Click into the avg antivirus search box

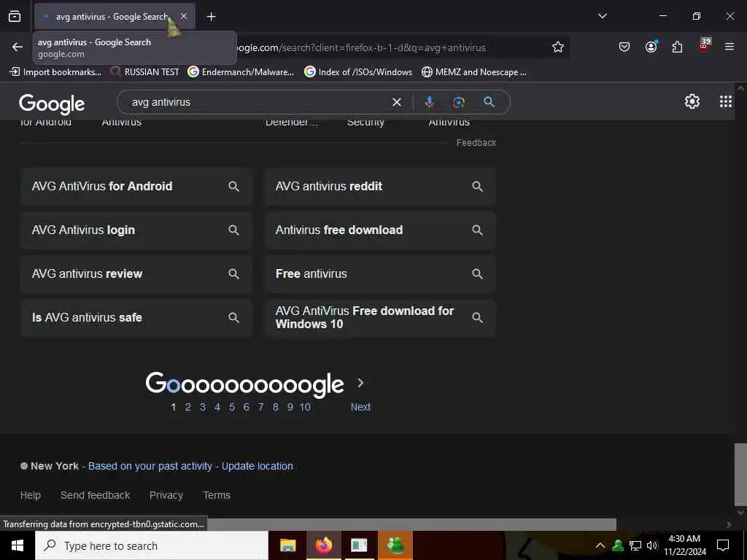tap(258, 102)
